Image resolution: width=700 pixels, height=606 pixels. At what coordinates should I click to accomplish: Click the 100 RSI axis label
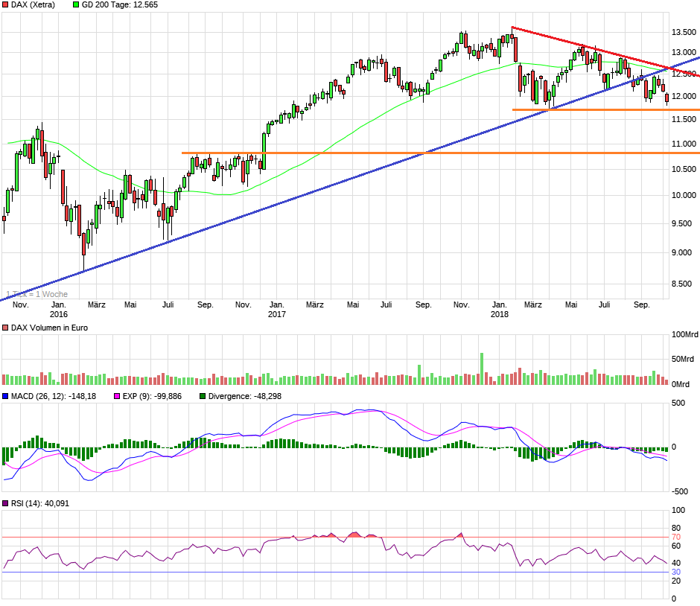[678, 510]
